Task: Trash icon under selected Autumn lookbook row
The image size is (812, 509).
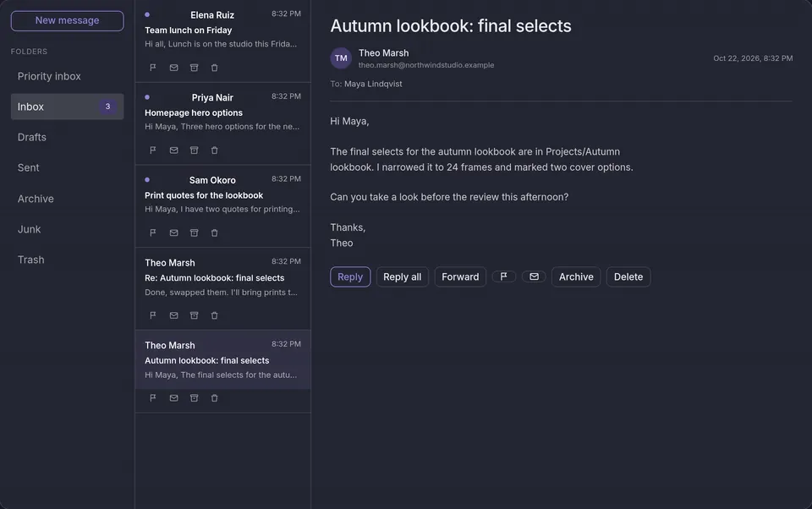Action: [x=214, y=398]
